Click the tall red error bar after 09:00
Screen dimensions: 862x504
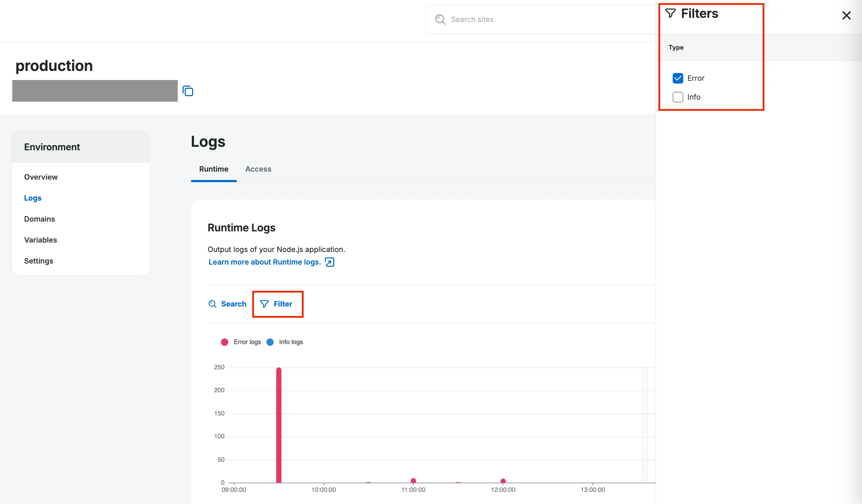279,425
